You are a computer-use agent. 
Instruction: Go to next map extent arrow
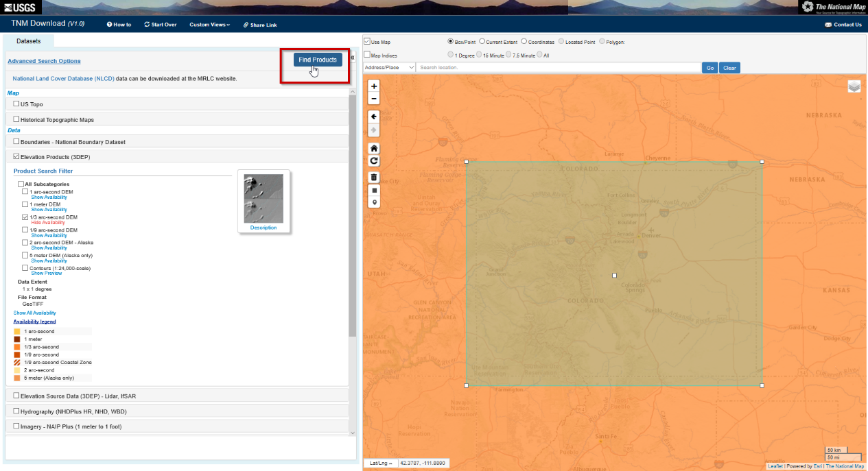pos(373,130)
